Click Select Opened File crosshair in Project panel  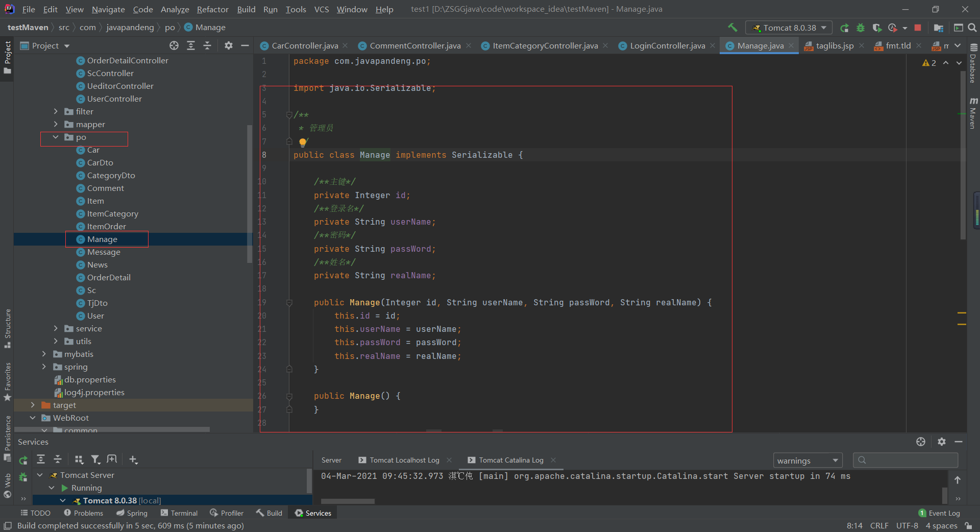(174, 45)
